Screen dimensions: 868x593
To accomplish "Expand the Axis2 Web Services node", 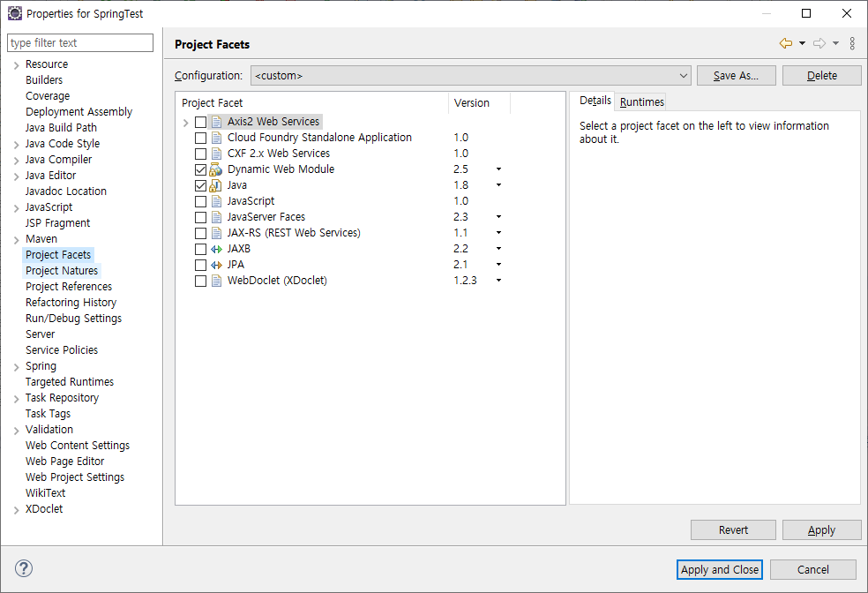I will click(x=185, y=123).
